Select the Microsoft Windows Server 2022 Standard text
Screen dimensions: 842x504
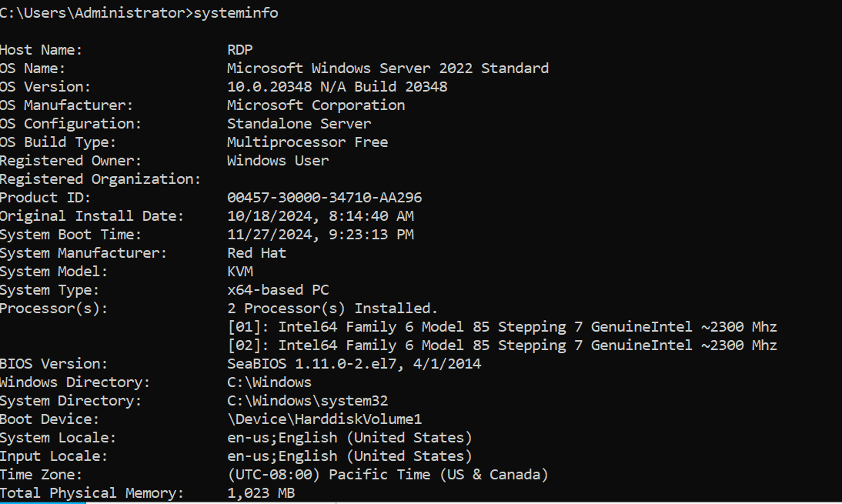(x=388, y=68)
